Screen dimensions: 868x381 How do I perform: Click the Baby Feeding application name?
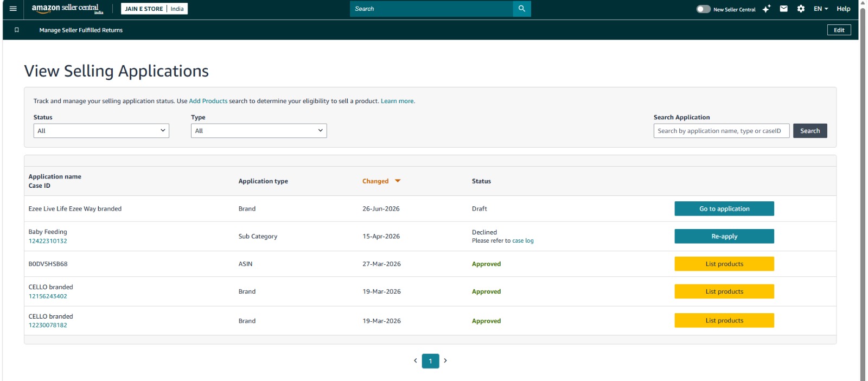pos(48,232)
